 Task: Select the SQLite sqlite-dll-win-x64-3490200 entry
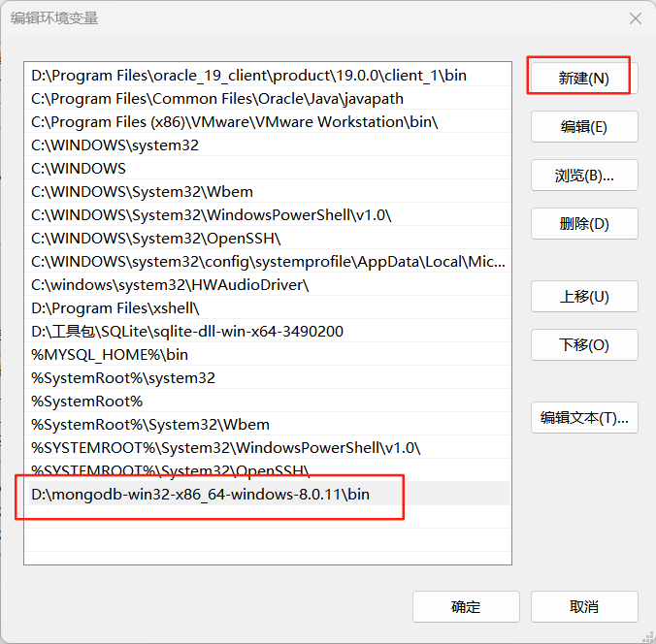tap(268, 332)
